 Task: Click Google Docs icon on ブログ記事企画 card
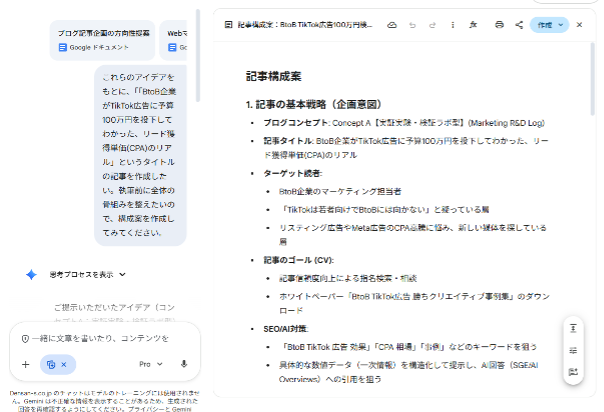[62, 47]
